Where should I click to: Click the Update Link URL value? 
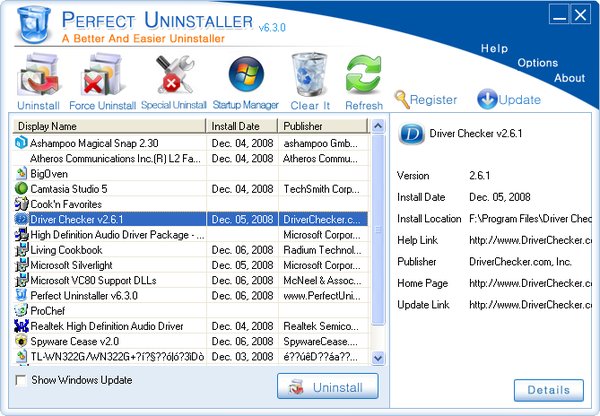(530, 305)
